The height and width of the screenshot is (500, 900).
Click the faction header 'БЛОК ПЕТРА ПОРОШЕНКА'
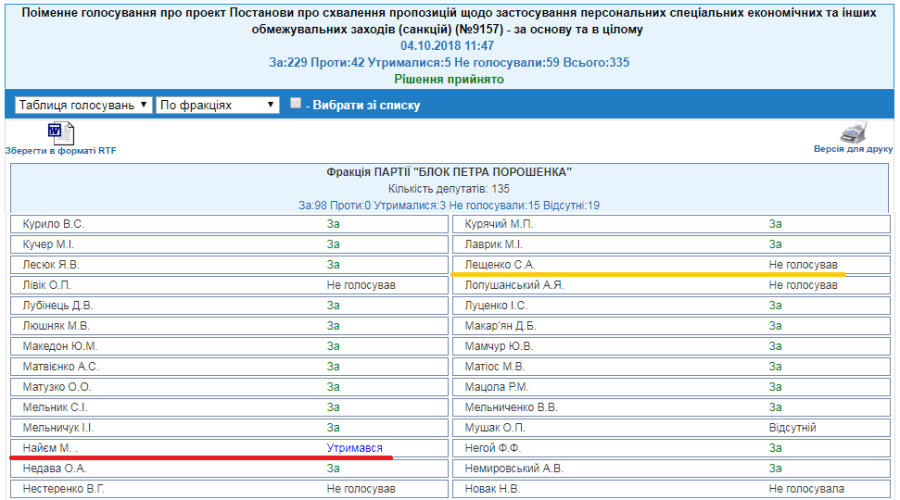[449, 172]
